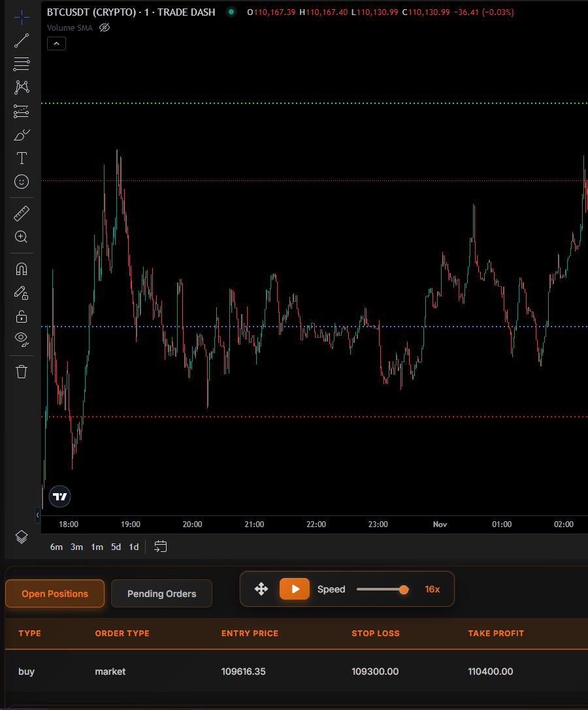Lock all drawing tools
588x710 pixels.
pyautogui.click(x=22, y=316)
